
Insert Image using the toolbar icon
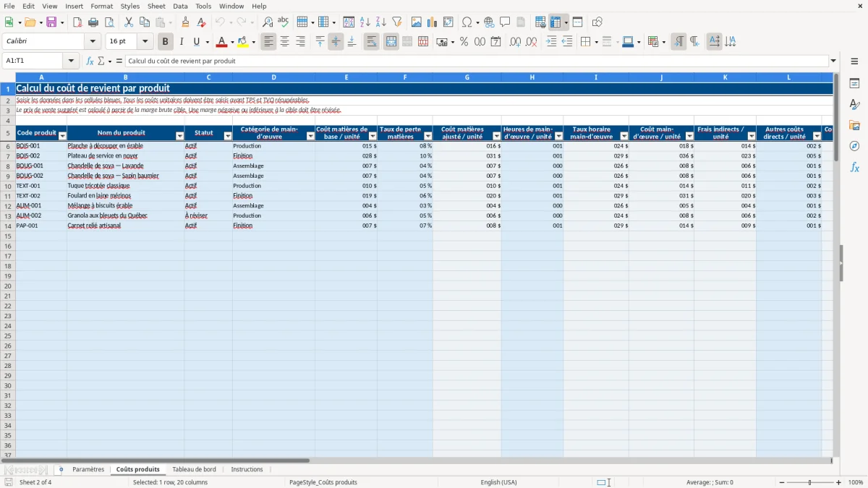tap(417, 22)
